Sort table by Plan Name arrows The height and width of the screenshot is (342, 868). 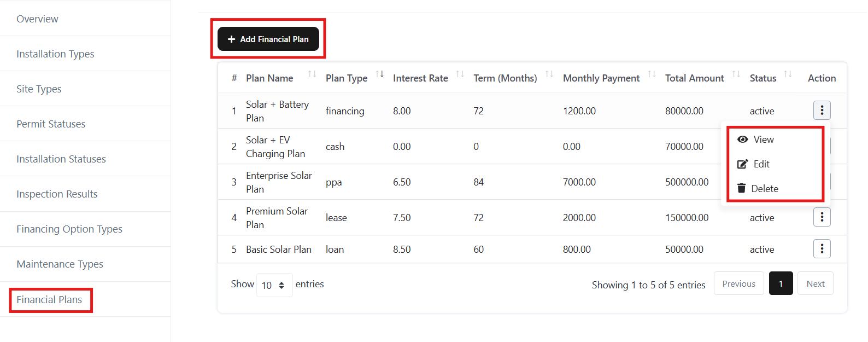click(312, 74)
